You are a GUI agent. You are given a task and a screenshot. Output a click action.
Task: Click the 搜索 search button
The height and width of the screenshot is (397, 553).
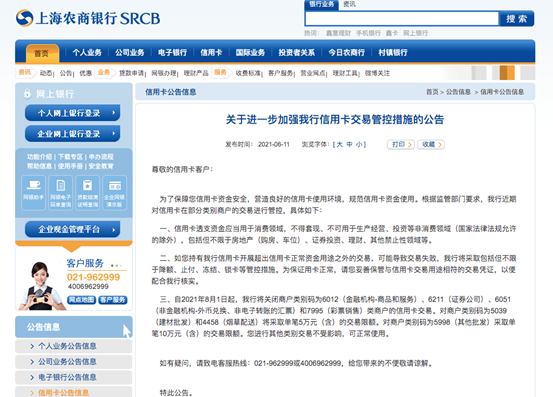coord(517,19)
